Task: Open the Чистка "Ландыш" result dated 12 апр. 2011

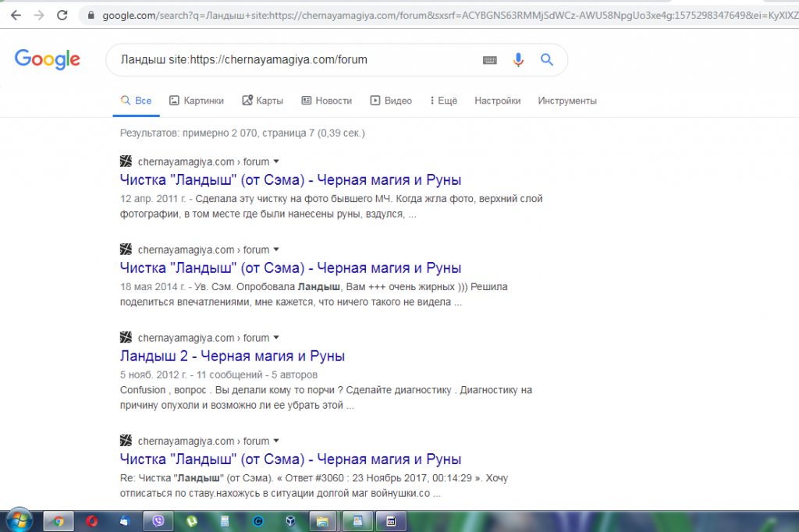Action: pos(290,180)
